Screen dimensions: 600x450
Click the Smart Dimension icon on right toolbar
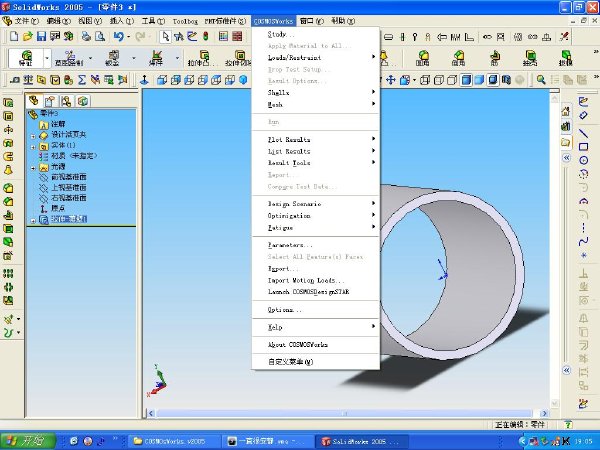click(x=583, y=115)
